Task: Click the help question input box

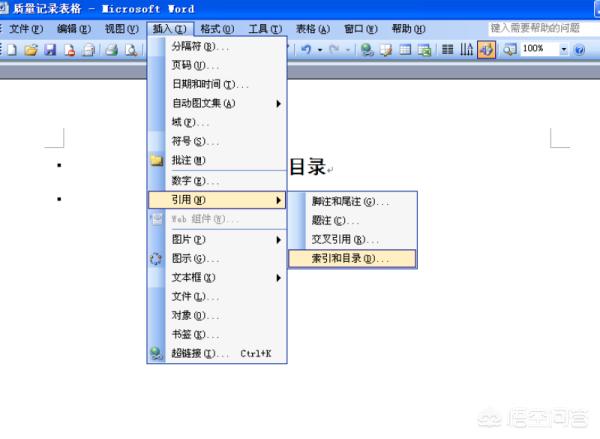Action: click(x=544, y=28)
